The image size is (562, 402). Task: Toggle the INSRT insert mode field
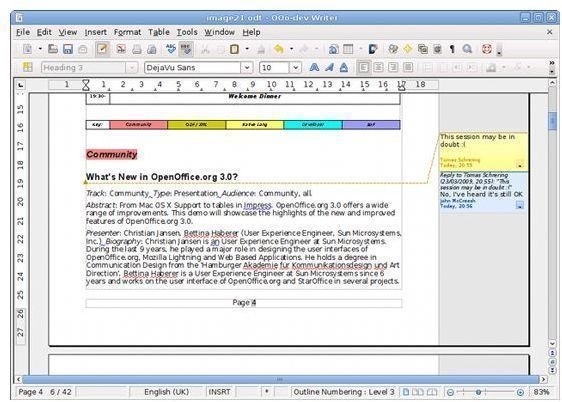tap(219, 392)
